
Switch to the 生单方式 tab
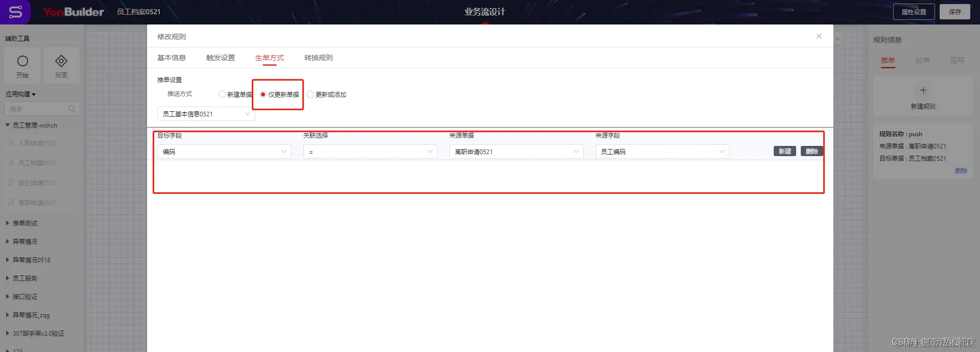270,58
